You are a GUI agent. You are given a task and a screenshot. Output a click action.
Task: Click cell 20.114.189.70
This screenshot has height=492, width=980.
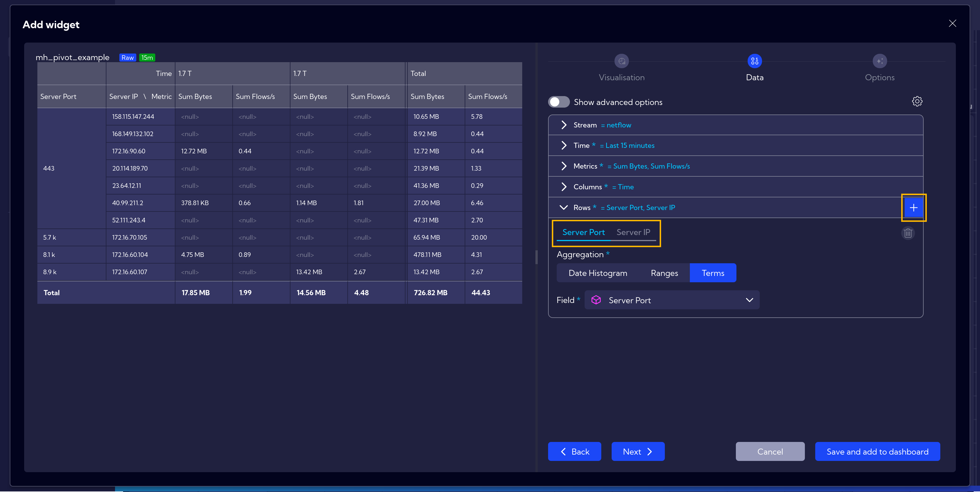coord(140,168)
